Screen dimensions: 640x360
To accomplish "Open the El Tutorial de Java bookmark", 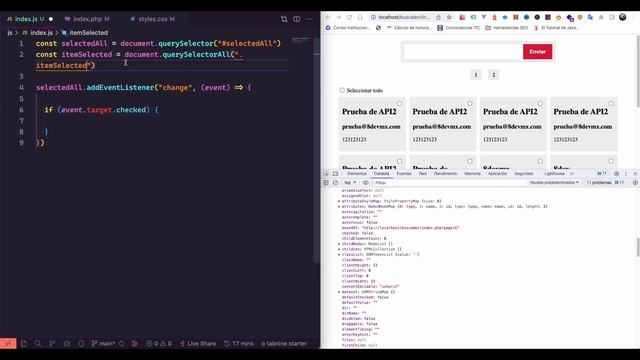I will 556,28.
